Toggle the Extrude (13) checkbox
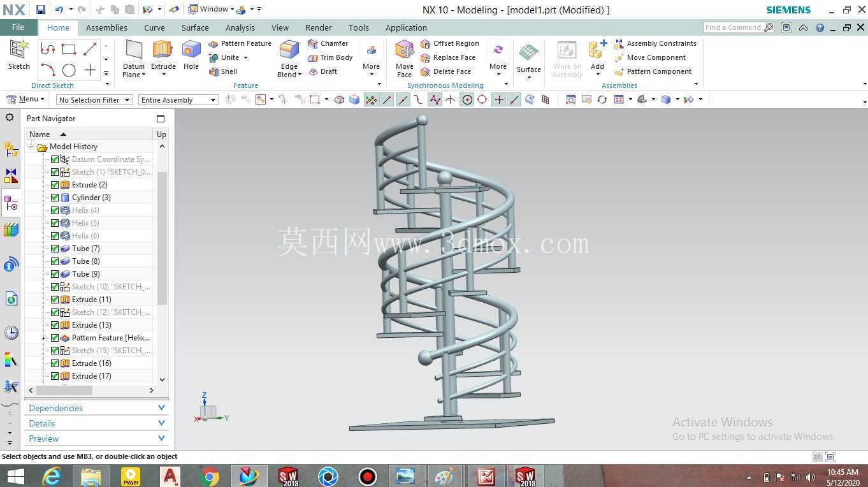 coord(55,325)
